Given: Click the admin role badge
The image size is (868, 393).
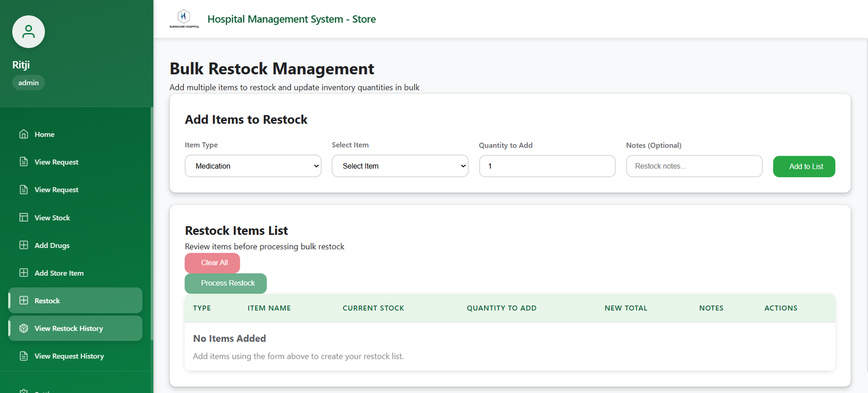Looking at the screenshot, I should [28, 83].
